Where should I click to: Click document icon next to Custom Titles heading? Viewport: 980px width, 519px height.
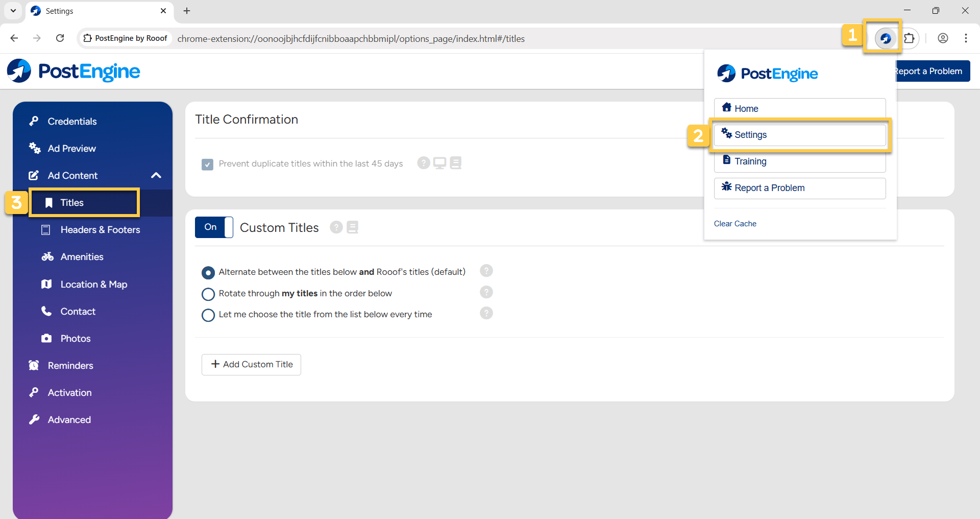[x=352, y=227]
